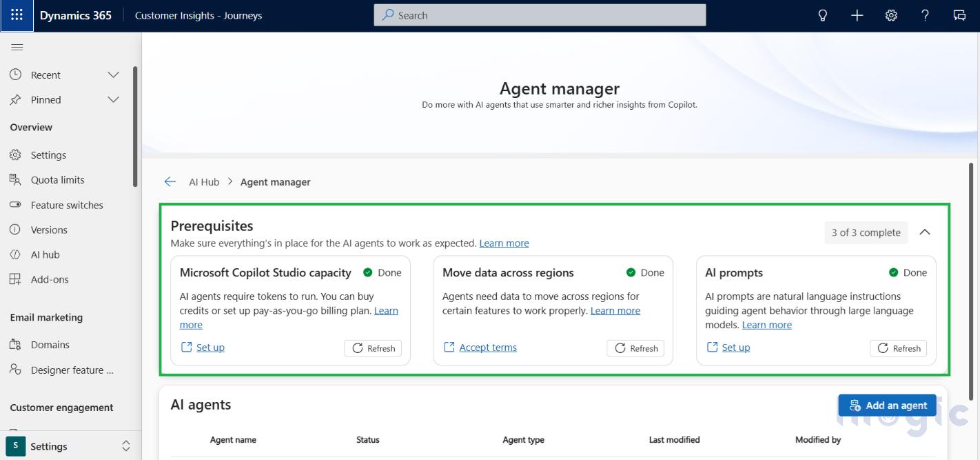The height and width of the screenshot is (460, 980).
Task: Click the pin icon beside Pinned
Action: pos(15,99)
